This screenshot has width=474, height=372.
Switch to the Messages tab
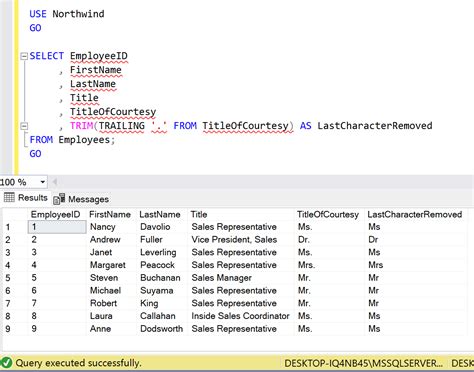point(81,199)
